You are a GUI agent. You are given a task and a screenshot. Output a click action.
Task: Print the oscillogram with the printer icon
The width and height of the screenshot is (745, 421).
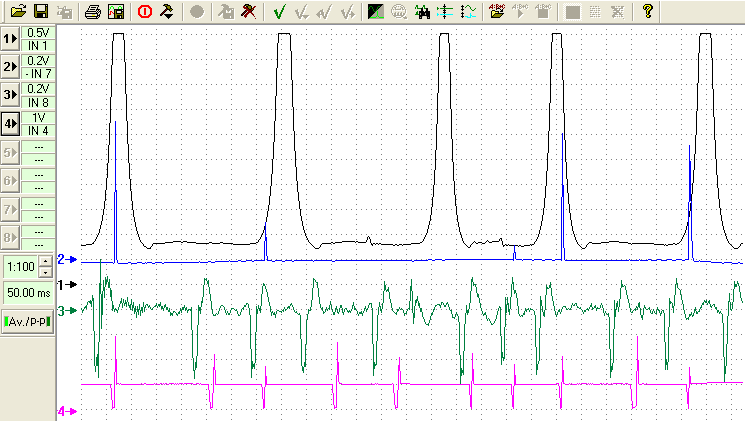92,11
